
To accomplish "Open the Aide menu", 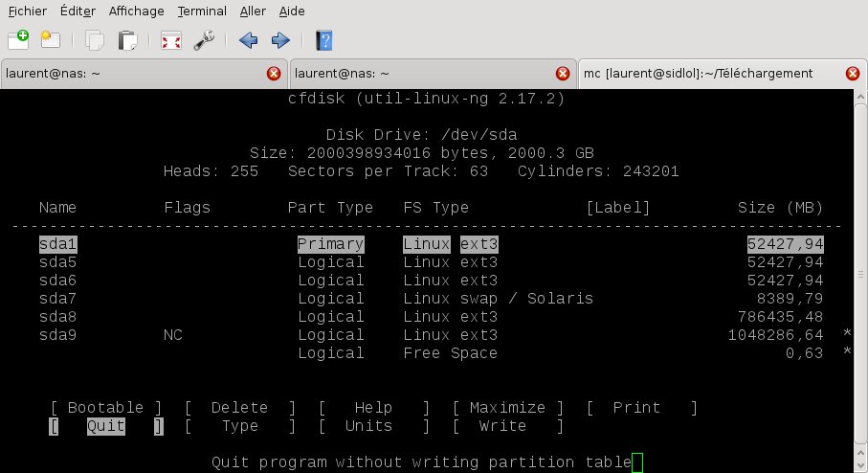I will [x=292, y=11].
